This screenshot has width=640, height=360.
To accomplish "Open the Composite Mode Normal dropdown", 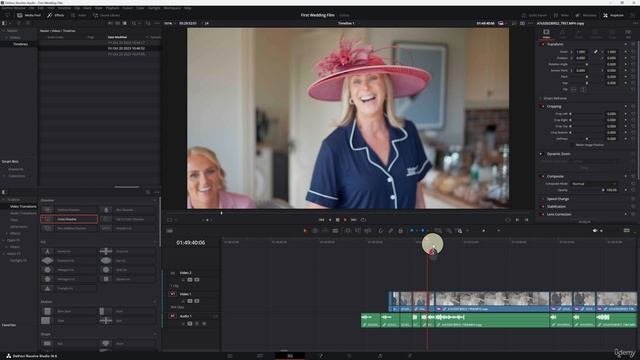I will coord(594,184).
